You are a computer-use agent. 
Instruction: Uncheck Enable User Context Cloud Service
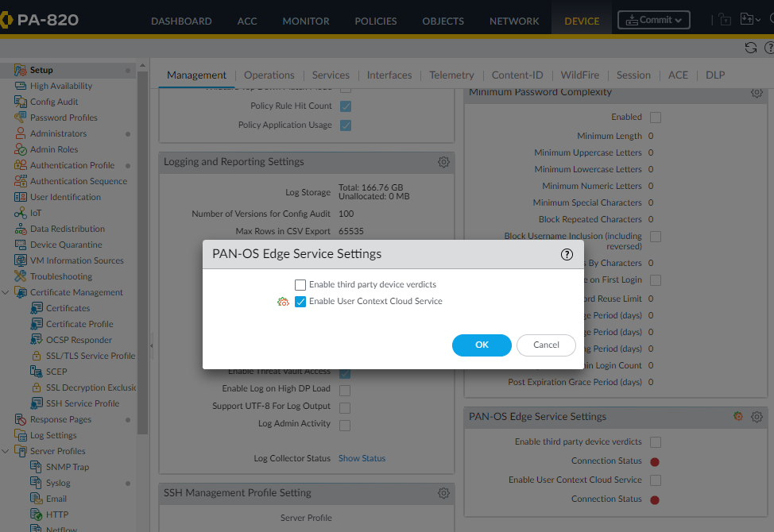300,302
